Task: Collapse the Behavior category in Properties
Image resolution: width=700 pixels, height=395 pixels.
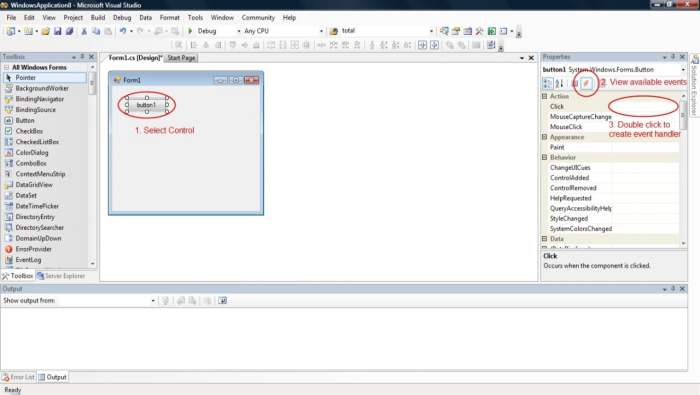Action: point(544,157)
